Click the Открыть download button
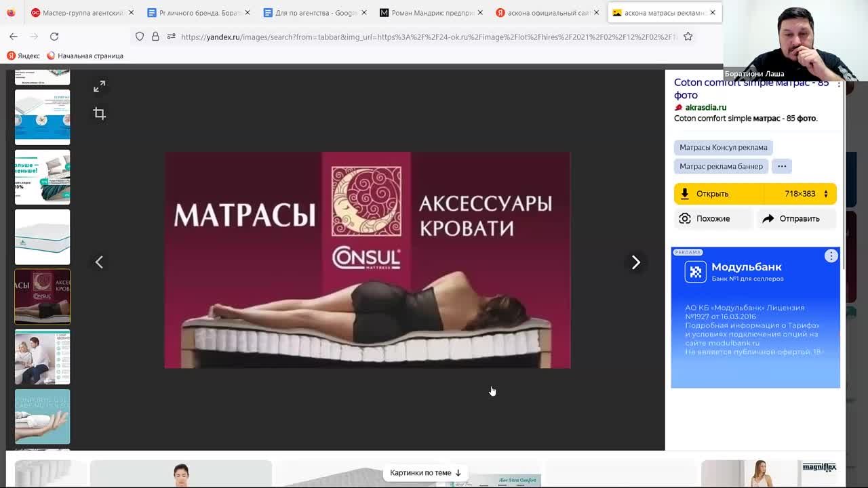Image resolution: width=868 pixels, height=488 pixels. coord(719,194)
